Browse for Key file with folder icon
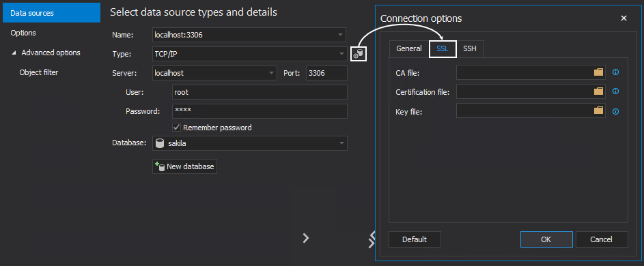 click(598, 110)
